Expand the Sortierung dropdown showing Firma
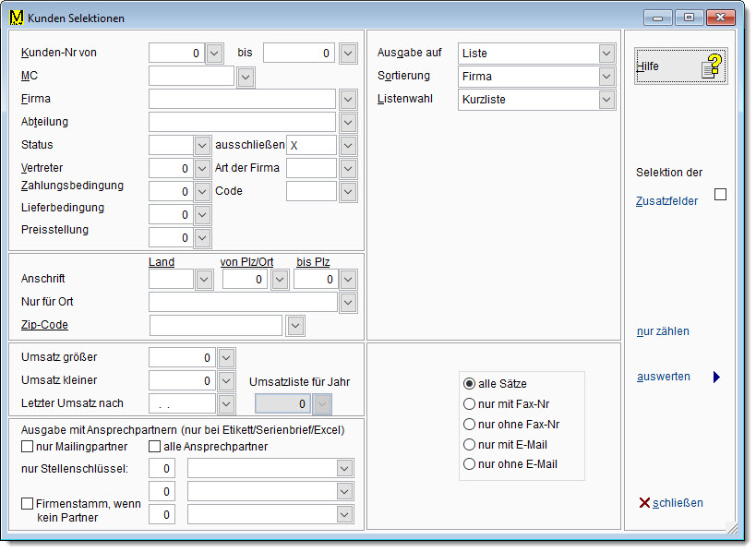The width and height of the screenshot is (756, 552). tap(606, 77)
